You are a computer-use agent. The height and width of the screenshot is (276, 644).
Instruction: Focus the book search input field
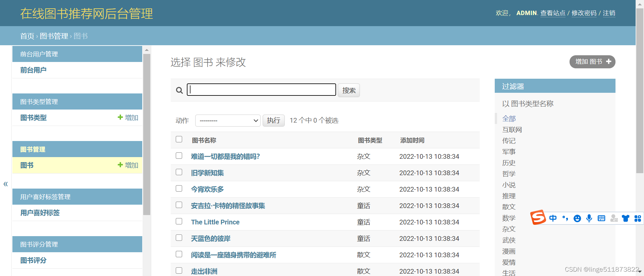(261, 90)
